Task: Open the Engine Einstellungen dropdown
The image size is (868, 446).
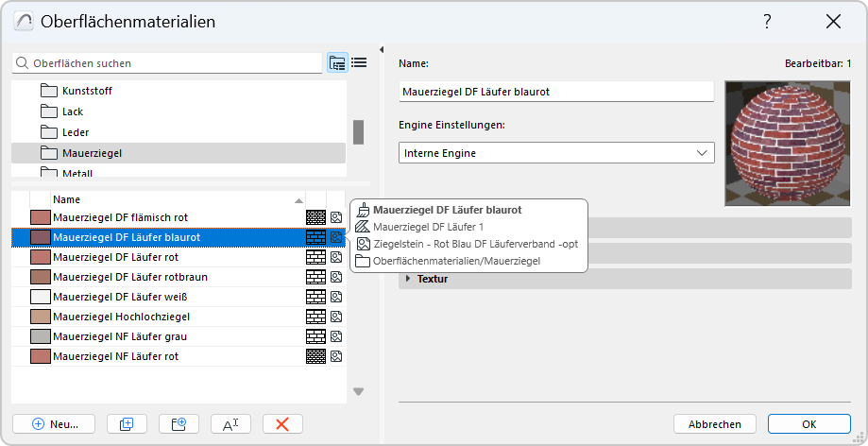Action: [556, 152]
